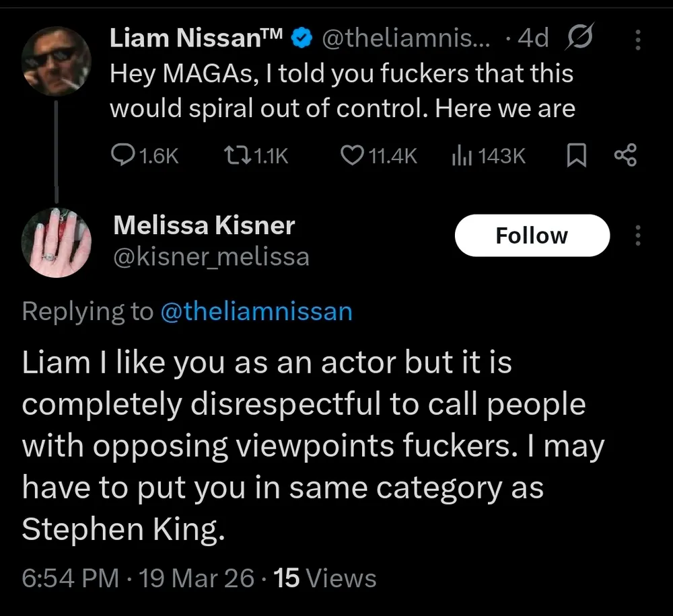
Task: Open the @kisner_melissa handle
Action: coord(211,256)
